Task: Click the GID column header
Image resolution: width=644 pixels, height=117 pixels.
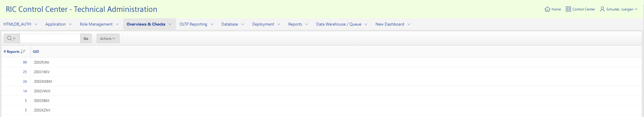Action: pos(36,52)
